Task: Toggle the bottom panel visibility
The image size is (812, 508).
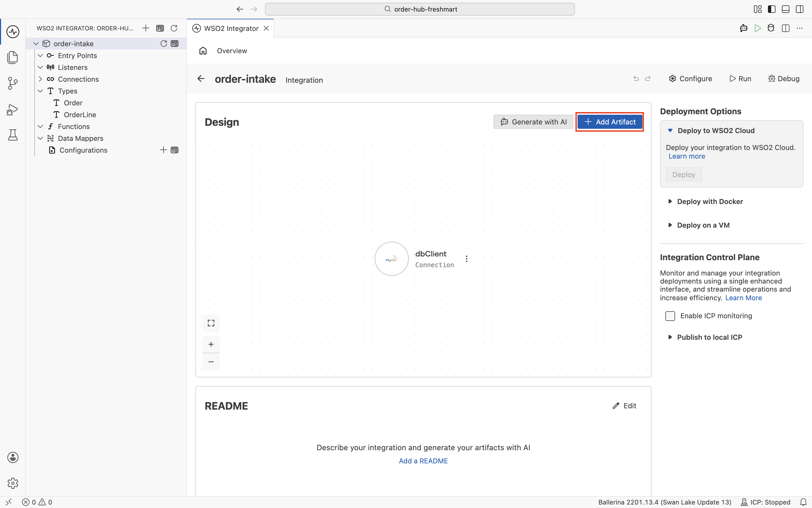Action: [785, 9]
